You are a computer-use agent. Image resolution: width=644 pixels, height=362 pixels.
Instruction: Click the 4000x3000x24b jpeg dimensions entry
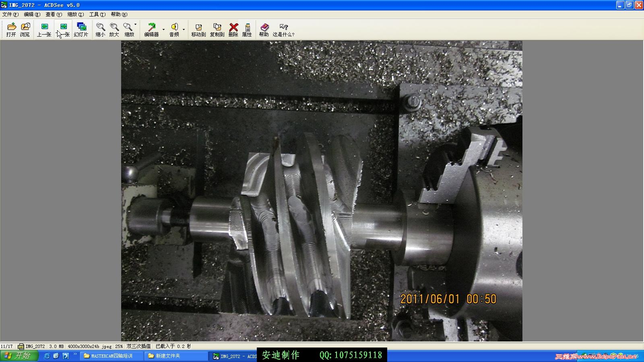pyautogui.click(x=90, y=346)
